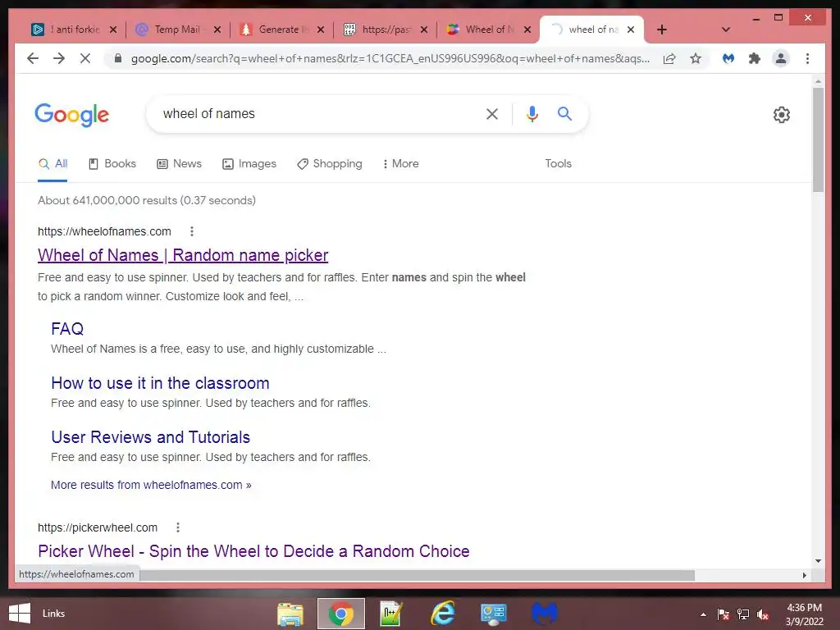Close the Generate tab

pyautogui.click(x=321, y=30)
